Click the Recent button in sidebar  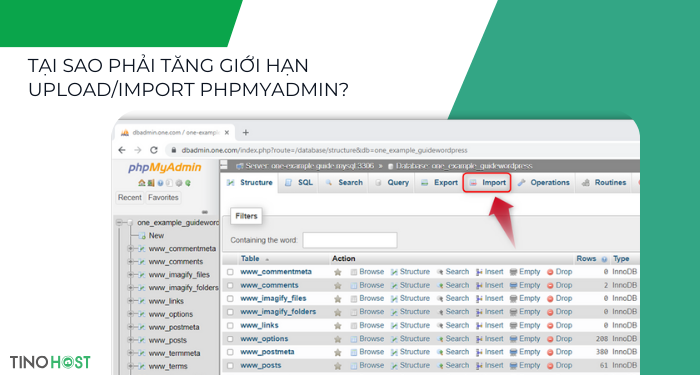(x=129, y=198)
